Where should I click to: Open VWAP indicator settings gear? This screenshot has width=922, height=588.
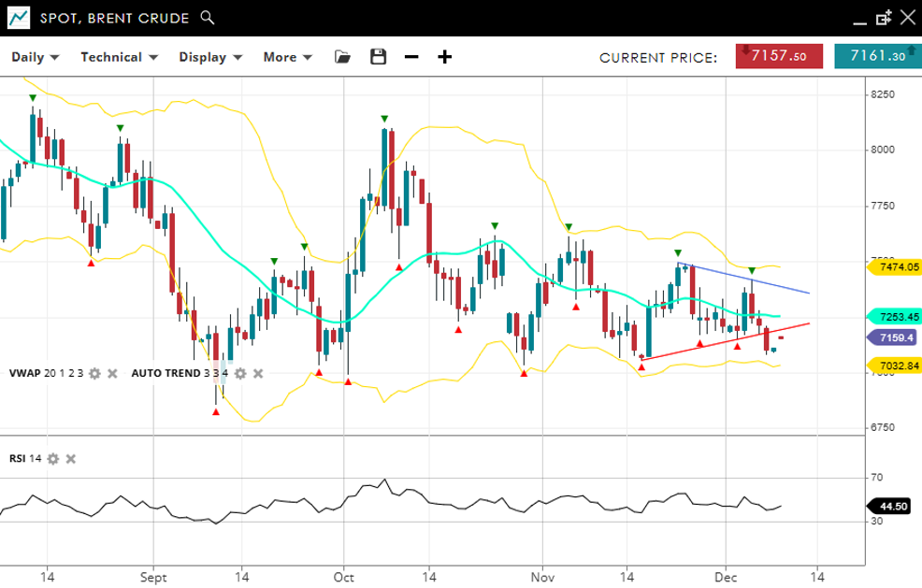(94, 373)
